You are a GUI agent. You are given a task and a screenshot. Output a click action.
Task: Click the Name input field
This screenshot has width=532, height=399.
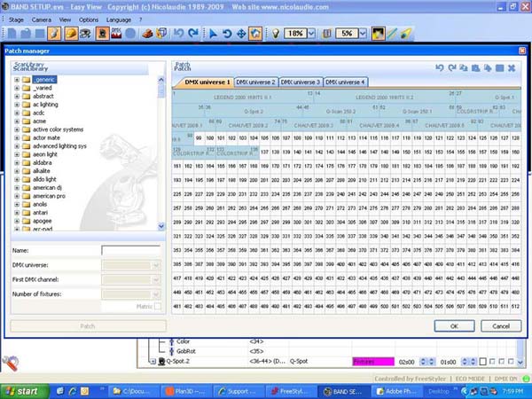(131, 251)
